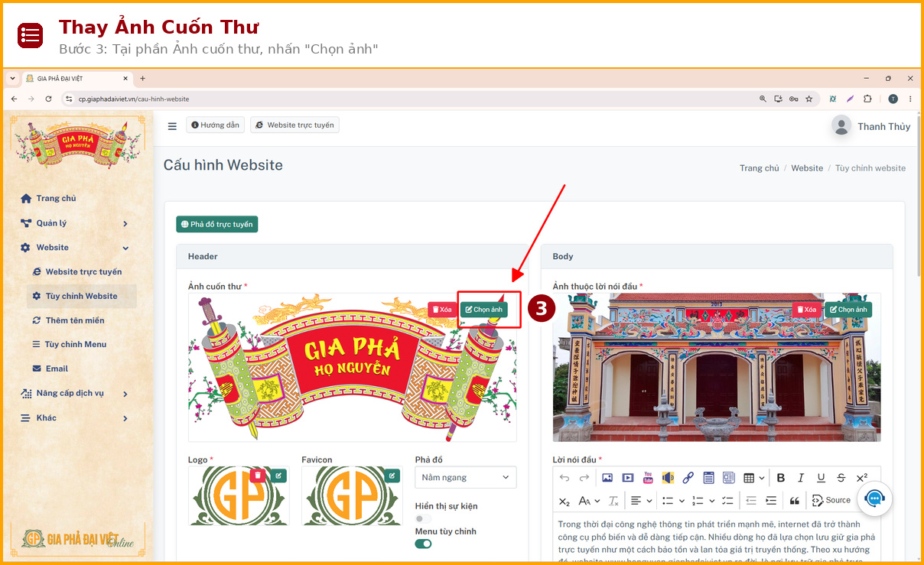Toggle the sidebar with the hamburger icon
The image size is (924, 565).
(172, 126)
